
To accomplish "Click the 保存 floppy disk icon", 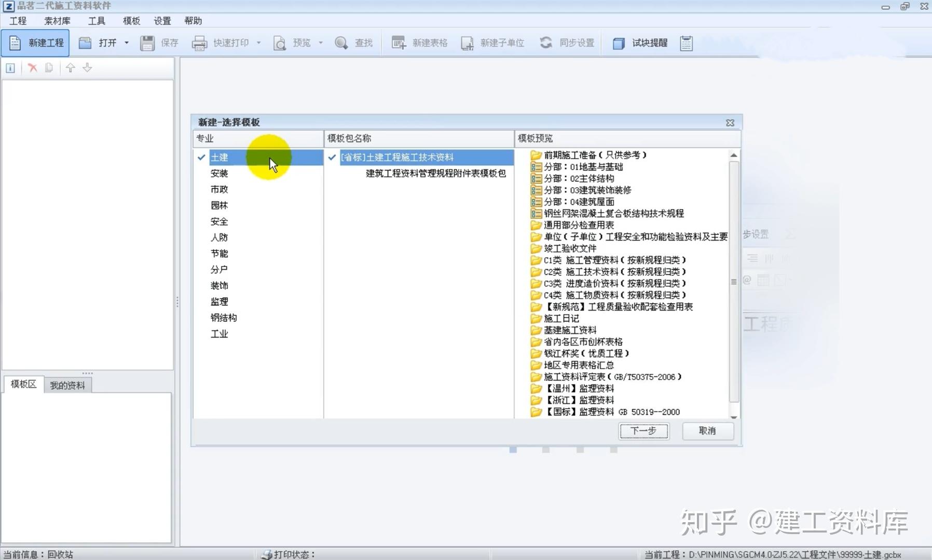I will [147, 43].
